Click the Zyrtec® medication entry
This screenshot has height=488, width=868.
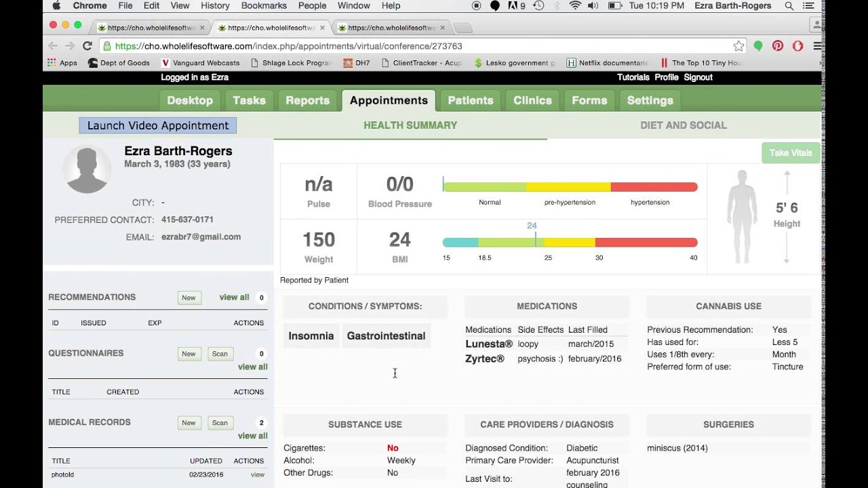coord(485,359)
